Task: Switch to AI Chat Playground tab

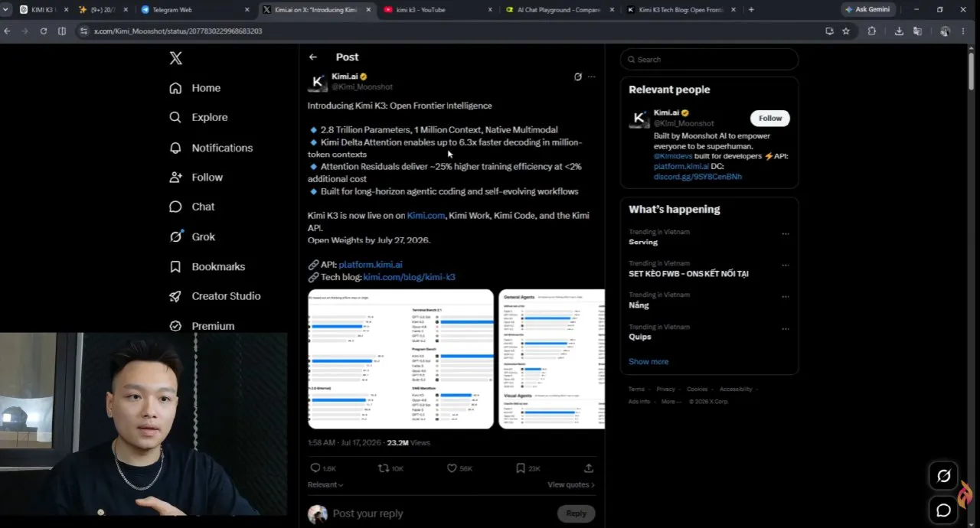Action: click(x=559, y=10)
